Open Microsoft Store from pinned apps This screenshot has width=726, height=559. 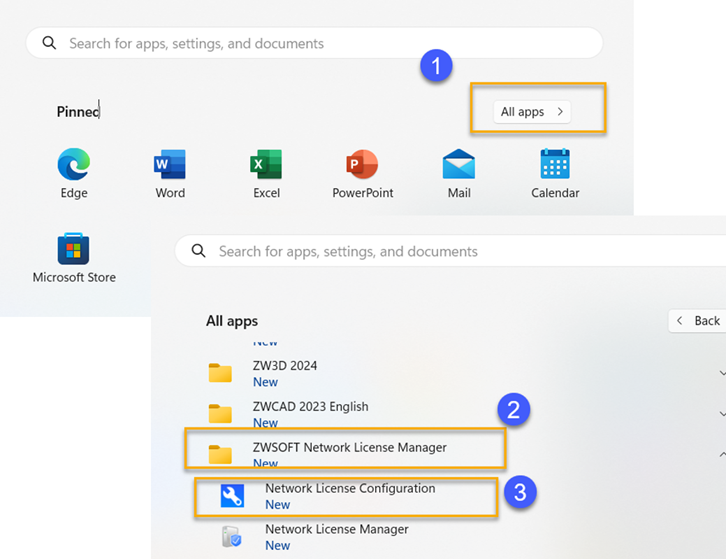(74, 258)
